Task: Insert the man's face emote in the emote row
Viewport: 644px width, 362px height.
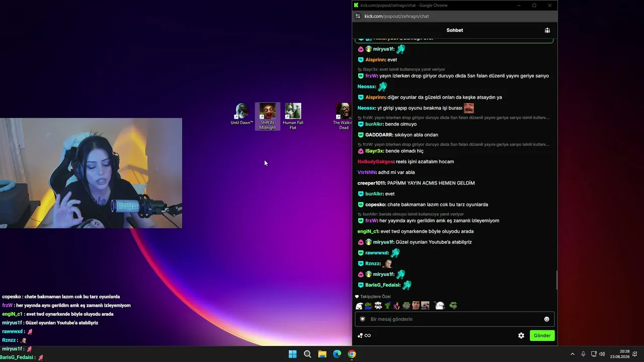Action: [x=416, y=306]
